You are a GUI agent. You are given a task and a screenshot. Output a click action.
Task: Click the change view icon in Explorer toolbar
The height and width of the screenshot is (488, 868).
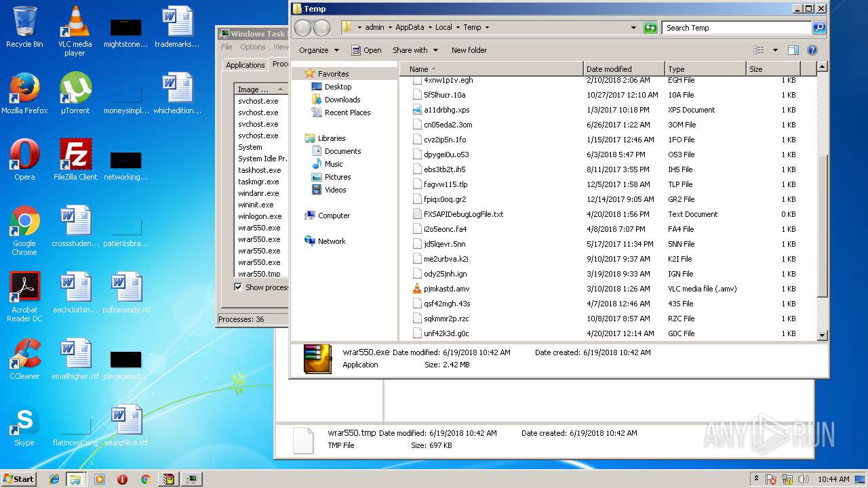pyautogui.click(x=759, y=50)
